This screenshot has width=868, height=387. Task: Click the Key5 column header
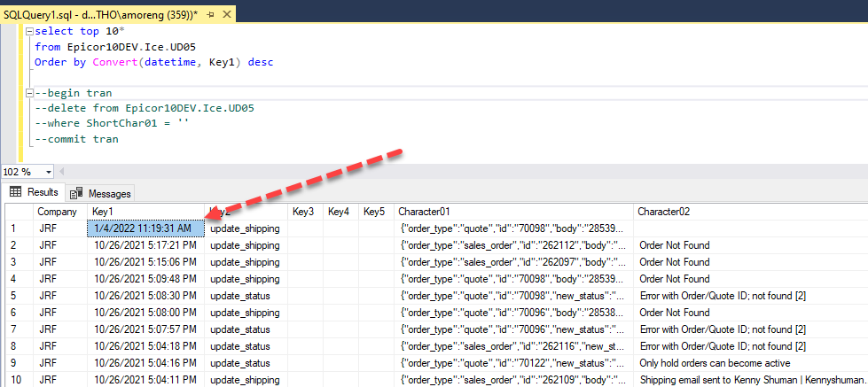(x=376, y=212)
